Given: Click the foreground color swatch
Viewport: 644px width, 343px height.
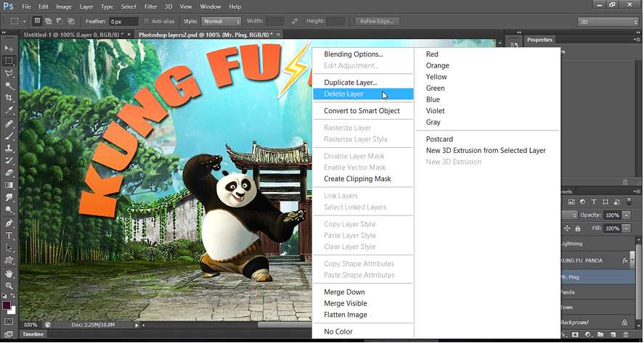Looking at the screenshot, I should point(6,305).
